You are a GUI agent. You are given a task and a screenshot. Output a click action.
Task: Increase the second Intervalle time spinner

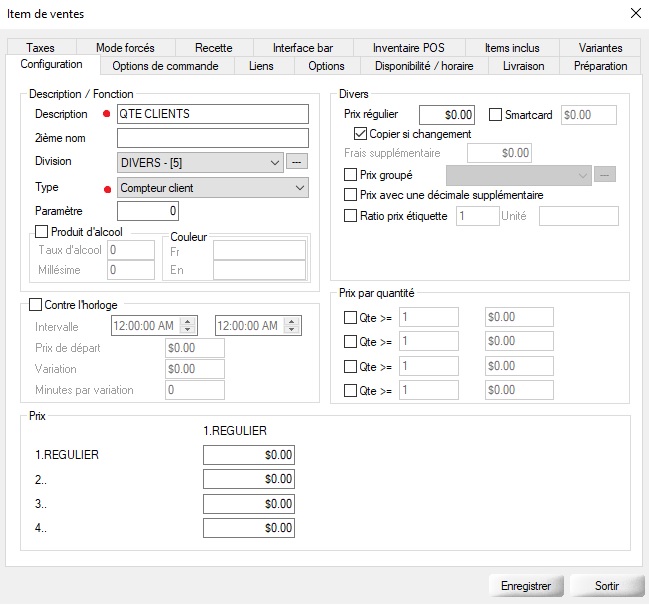[291, 321]
